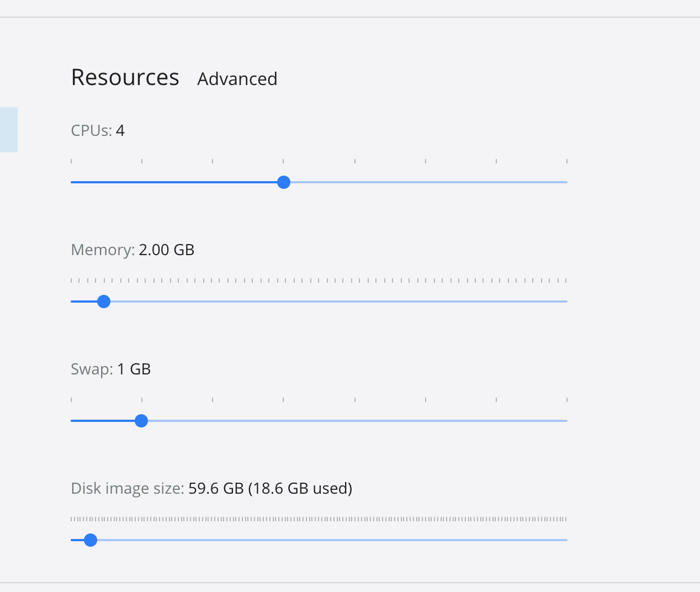Click the "CPUs: 4" label
Image resolution: width=700 pixels, height=592 pixels.
[x=98, y=131]
